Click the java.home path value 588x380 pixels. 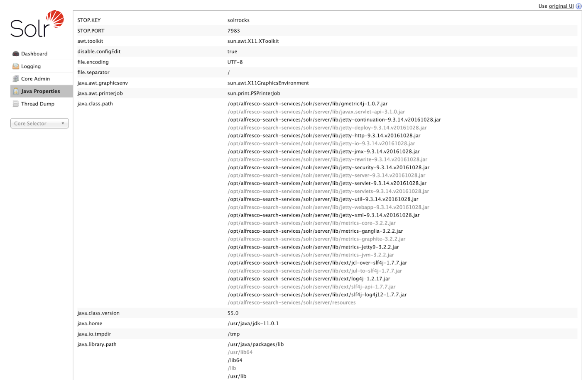253,324
